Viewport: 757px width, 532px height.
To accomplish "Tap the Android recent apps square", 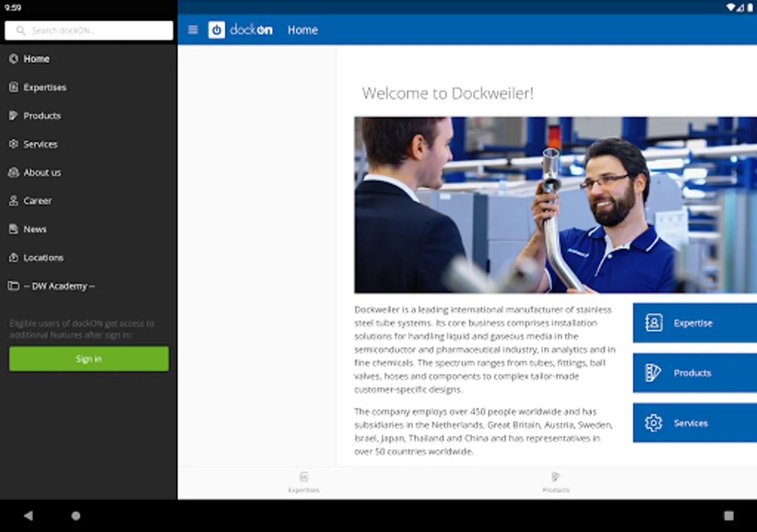I will point(729,515).
